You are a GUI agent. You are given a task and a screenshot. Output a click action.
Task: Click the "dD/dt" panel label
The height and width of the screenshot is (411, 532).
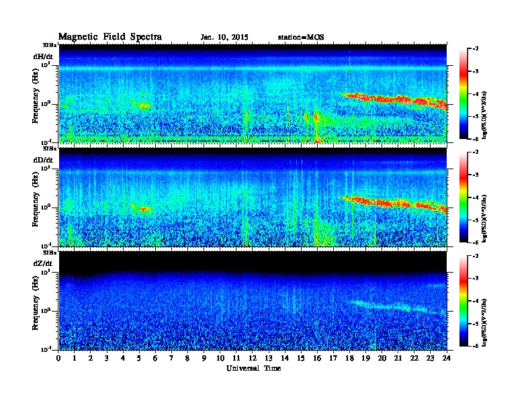43,160
